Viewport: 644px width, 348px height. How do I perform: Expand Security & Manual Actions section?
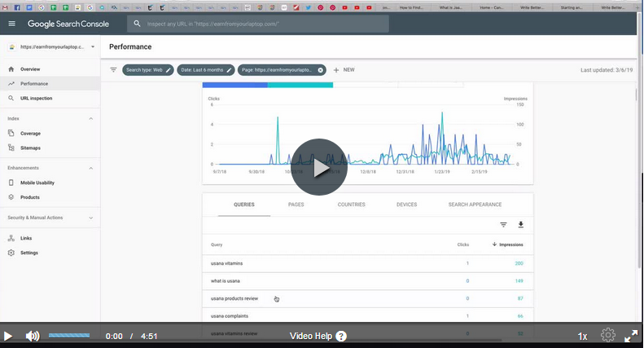pyautogui.click(x=90, y=218)
